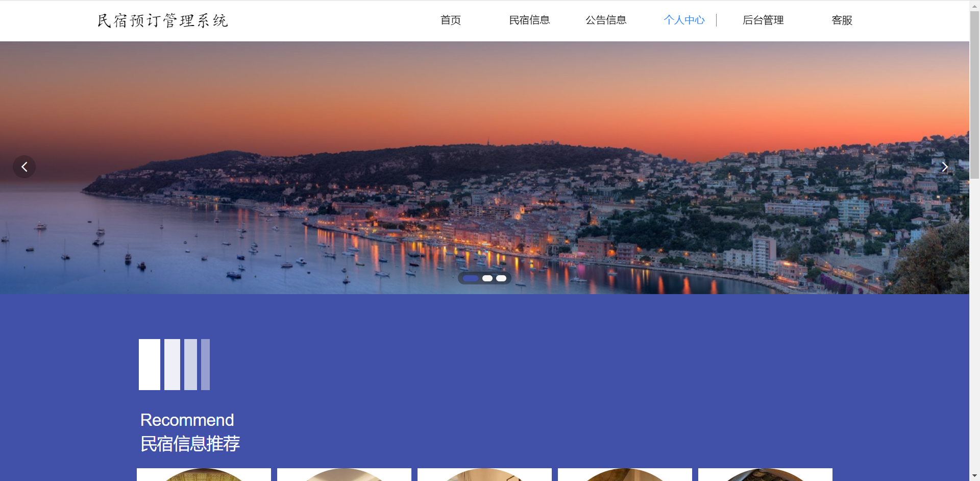Select the first carousel indicator dot
The image size is (980, 481).
(x=471, y=278)
